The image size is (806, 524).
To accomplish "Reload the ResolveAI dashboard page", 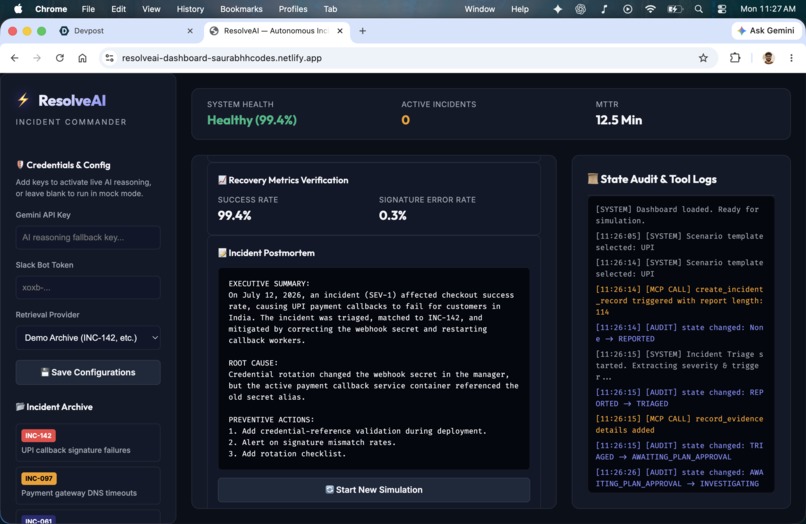I will tap(60, 58).
